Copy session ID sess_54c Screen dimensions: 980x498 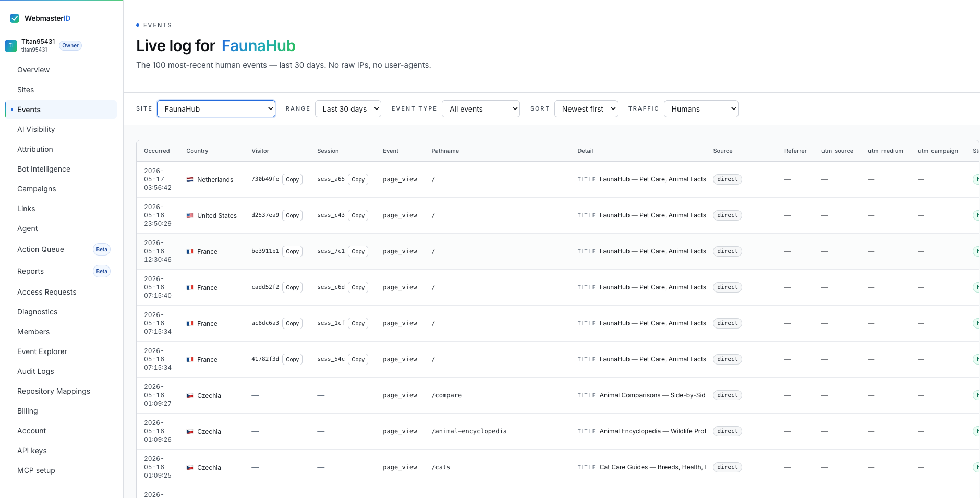(x=358, y=359)
